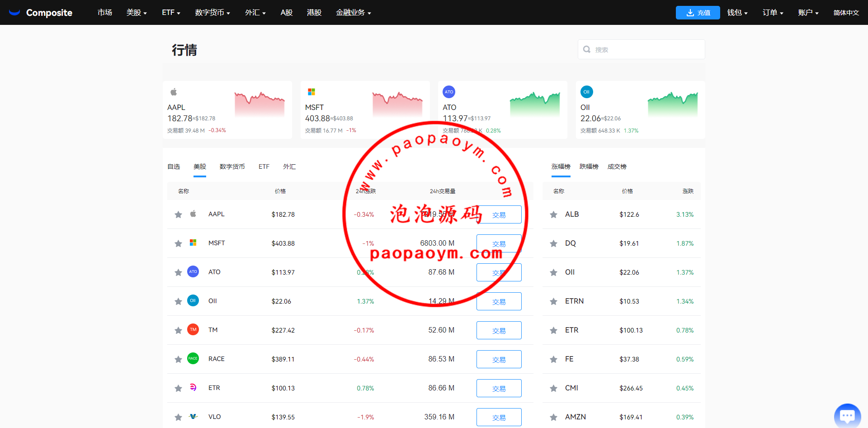This screenshot has height=428, width=868.
Task: Click the Microsoft logo on MSFT card
Action: (311, 92)
